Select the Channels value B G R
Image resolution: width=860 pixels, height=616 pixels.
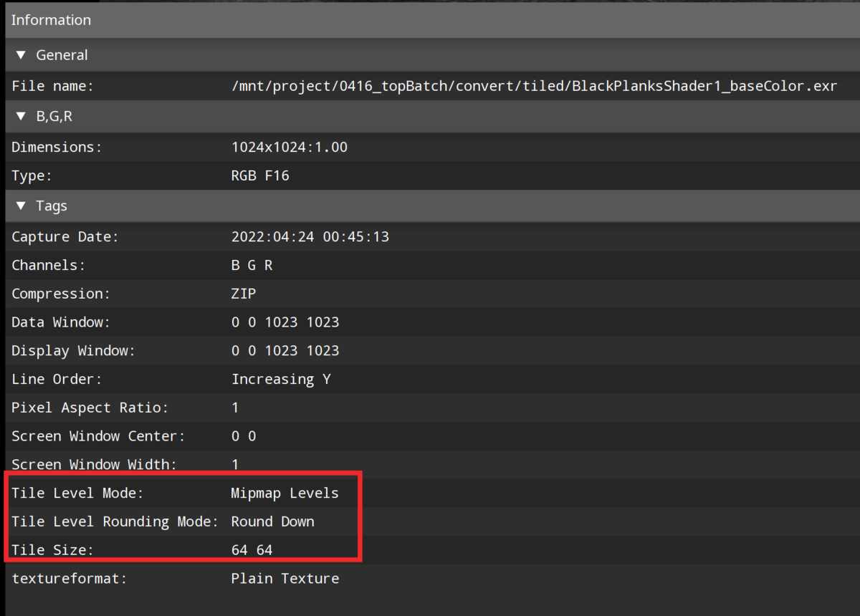pos(252,265)
